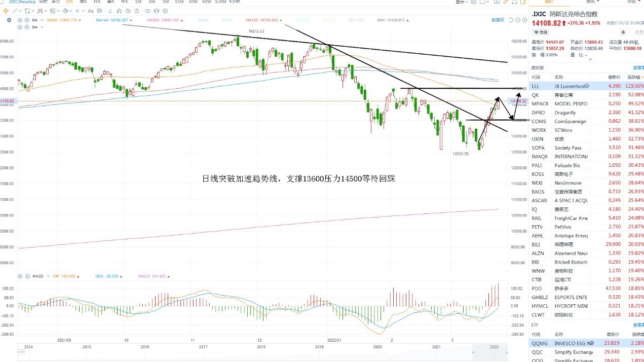Image resolution: width=644 pixels, height=362 pixels.
Task: Click the chart reset undo icon
Action: point(511,20)
